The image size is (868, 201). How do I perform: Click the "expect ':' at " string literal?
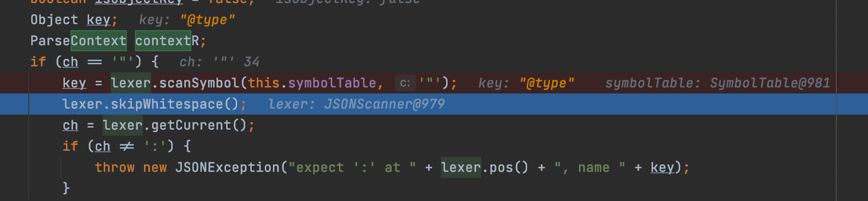tap(352, 167)
